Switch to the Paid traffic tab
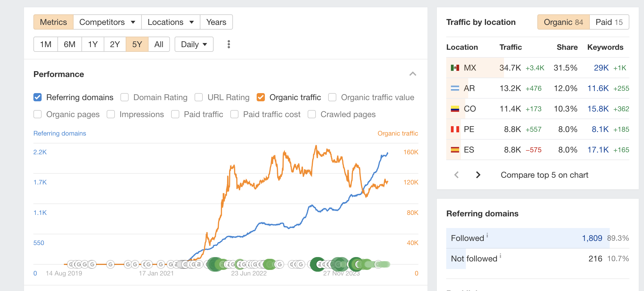The height and width of the screenshot is (291, 644). click(x=609, y=22)
